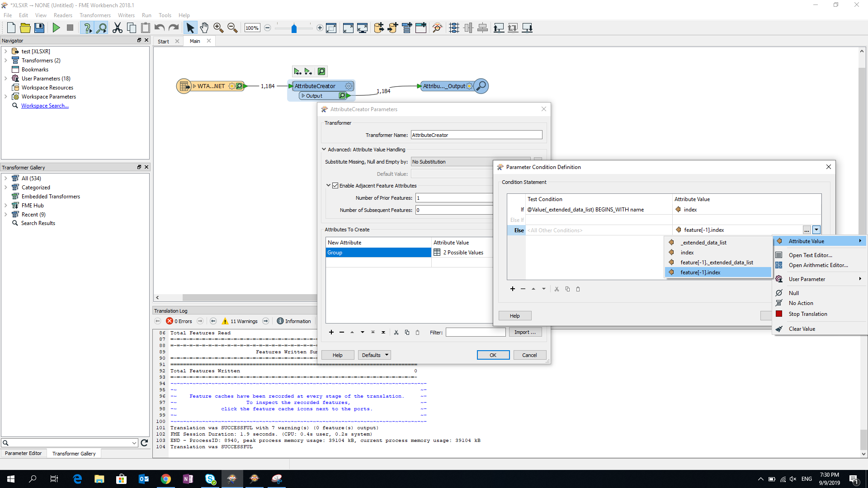This screenshot has height=488, width=868.
Task: Click the Number of Prior Features field
Action: pyautogui.click(x=454, y=198)
